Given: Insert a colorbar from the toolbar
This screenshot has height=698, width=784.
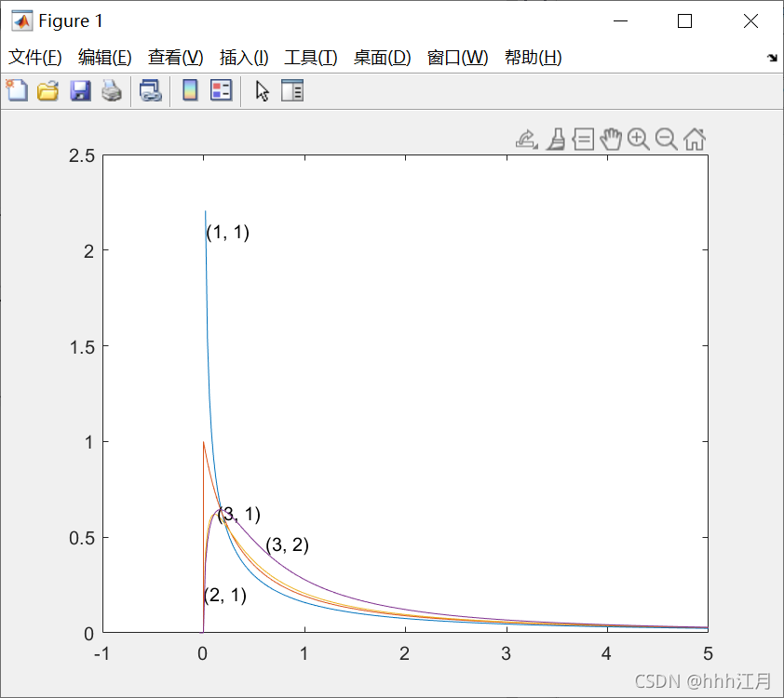Looking at the screenshot, I should (190, 90).
